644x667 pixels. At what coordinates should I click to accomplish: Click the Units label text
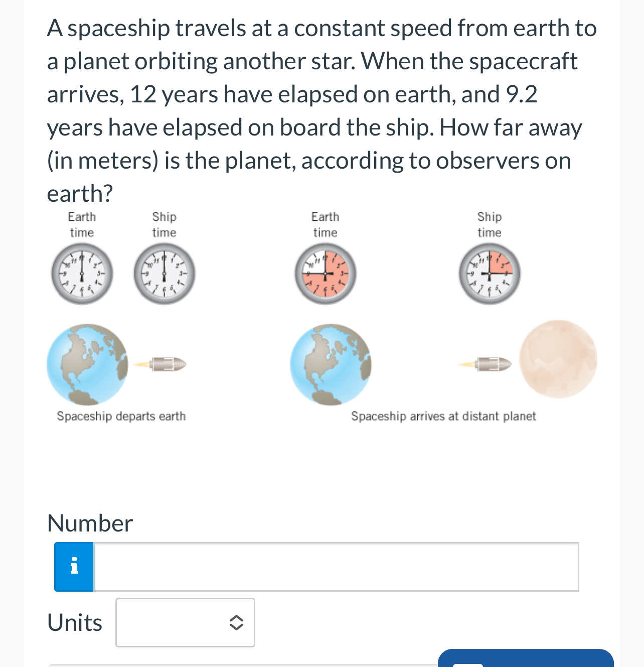pos(74,622)
